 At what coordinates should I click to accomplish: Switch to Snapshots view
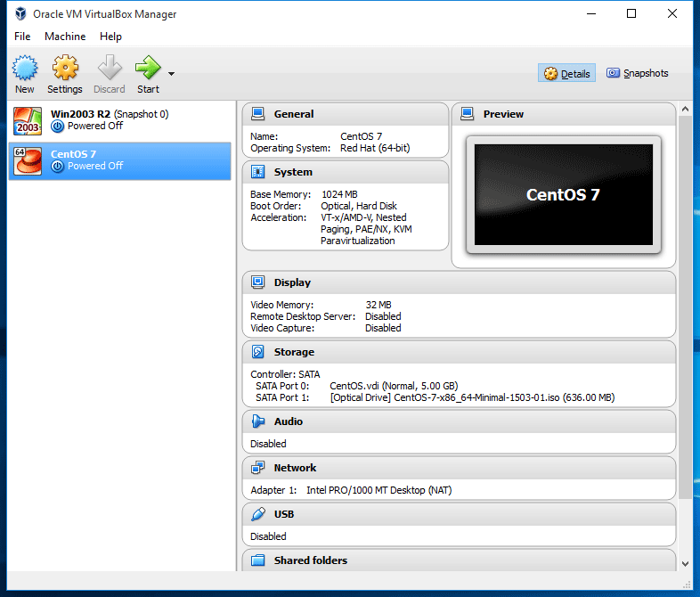coord(637,73)
